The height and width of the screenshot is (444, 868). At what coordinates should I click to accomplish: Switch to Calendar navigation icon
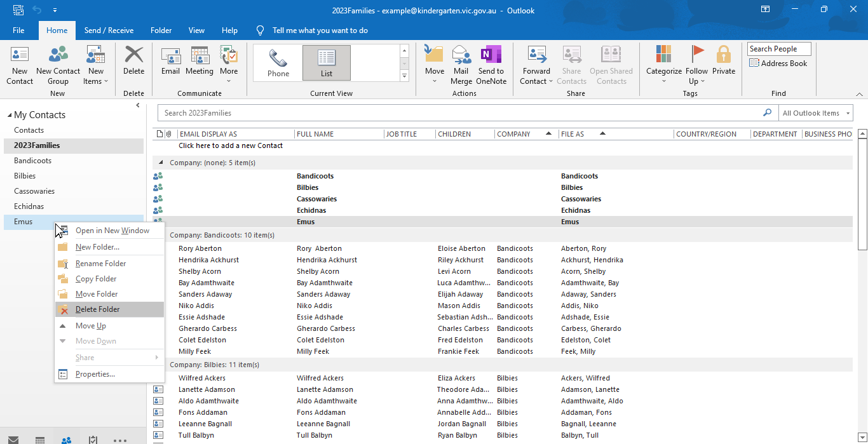click(x=39, y=440)
